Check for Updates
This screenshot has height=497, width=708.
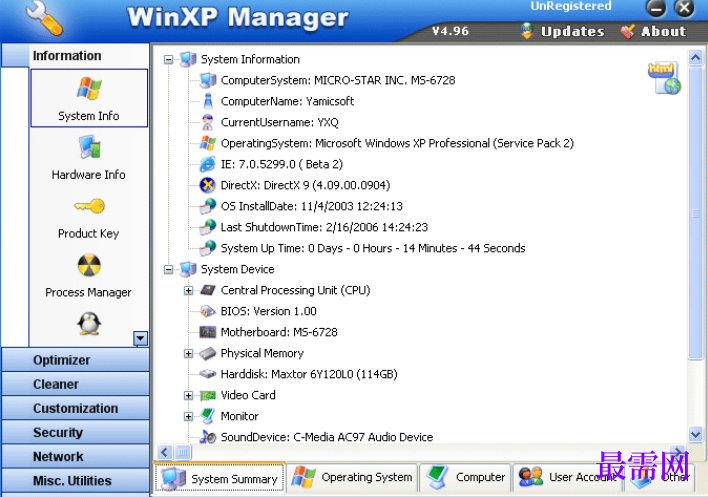(562, 31)
